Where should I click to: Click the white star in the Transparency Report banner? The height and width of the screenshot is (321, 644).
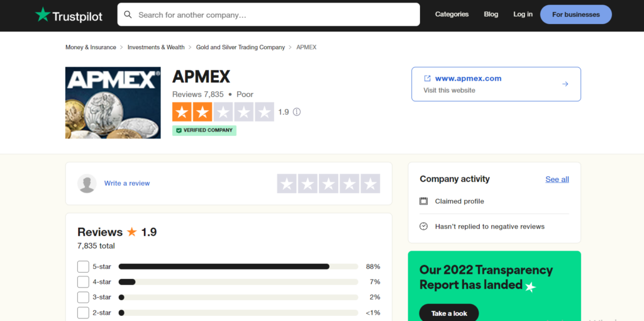[531, 286]
